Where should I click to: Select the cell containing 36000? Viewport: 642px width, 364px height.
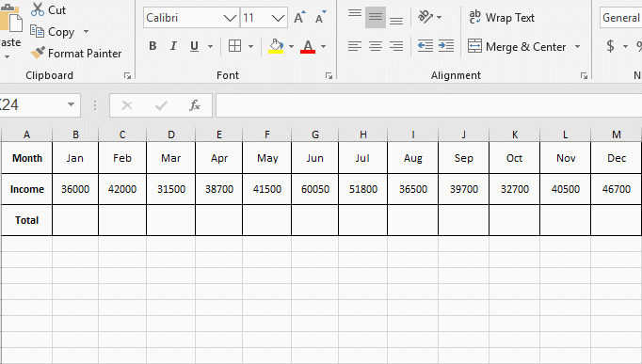coord(75,189)
